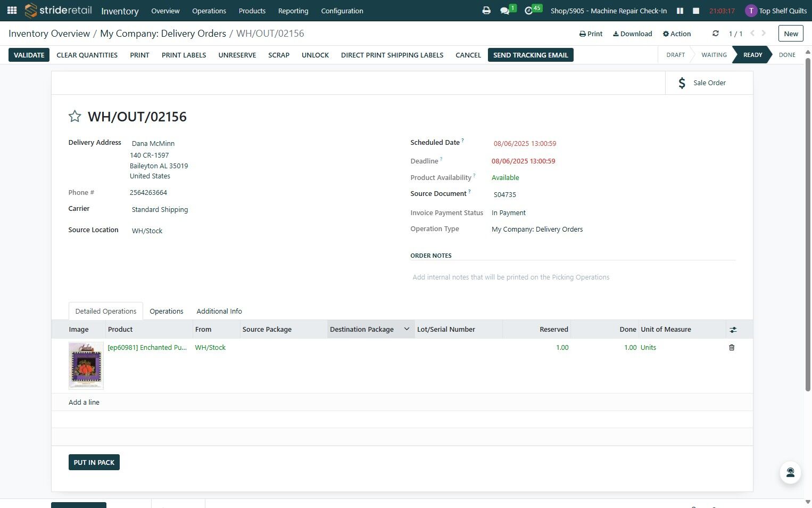The height and width of the screenshot is (508, 812).
Task: Click the printer icon in top bar
Action: click(x=486, y=11)
